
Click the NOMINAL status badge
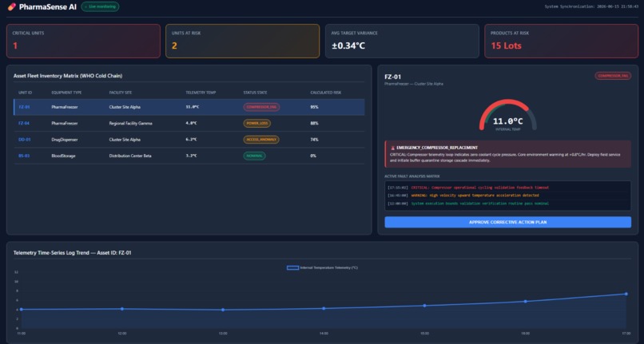pos(254,156)
